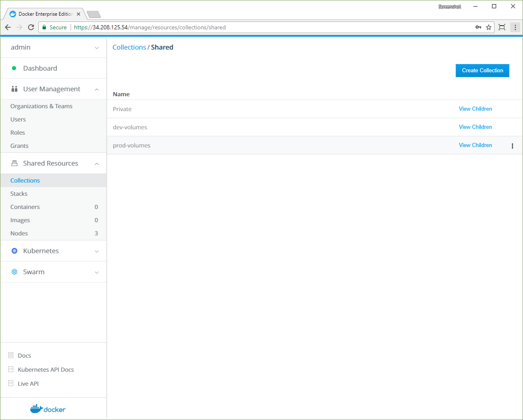Open the Chrome three-dot menu
Screen dimensions: 523x420
(515, 27)
